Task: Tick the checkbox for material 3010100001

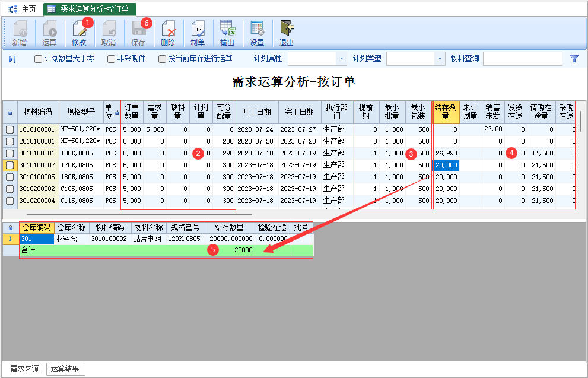Action: click(9, 153)
